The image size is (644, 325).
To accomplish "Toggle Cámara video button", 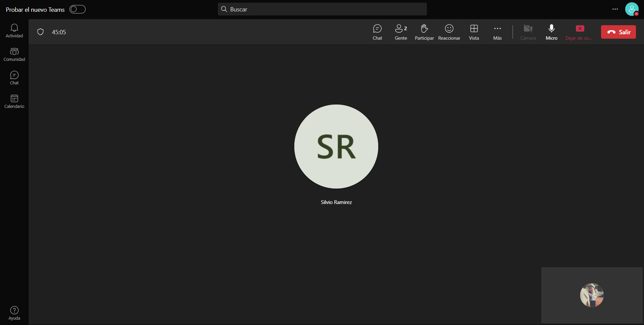I will 528,32.
